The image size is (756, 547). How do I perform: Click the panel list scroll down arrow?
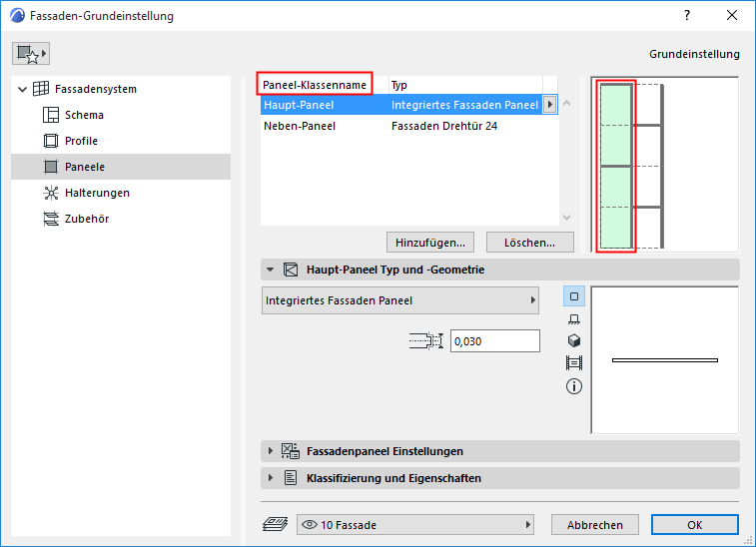(x=567, y=218)
